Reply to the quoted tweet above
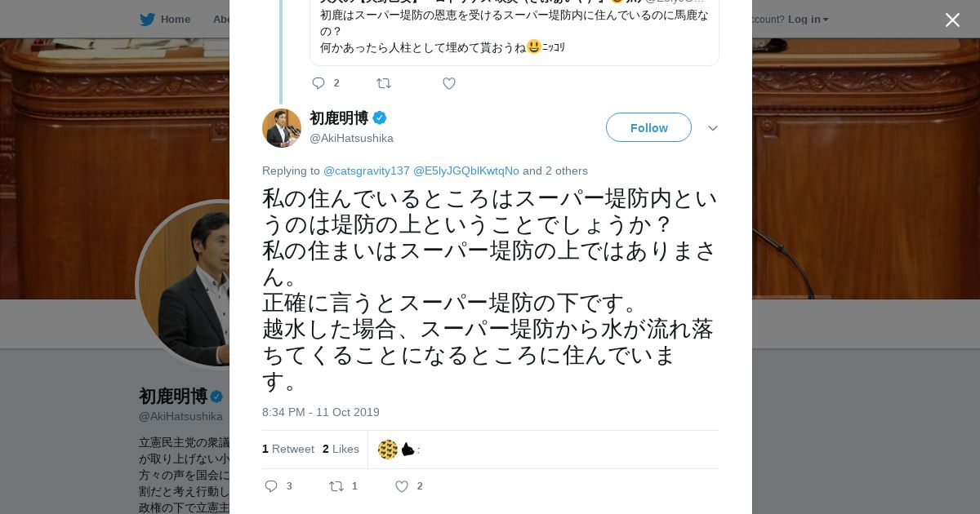The height and width of the screenshot is (514, 980). click(318, 83)
